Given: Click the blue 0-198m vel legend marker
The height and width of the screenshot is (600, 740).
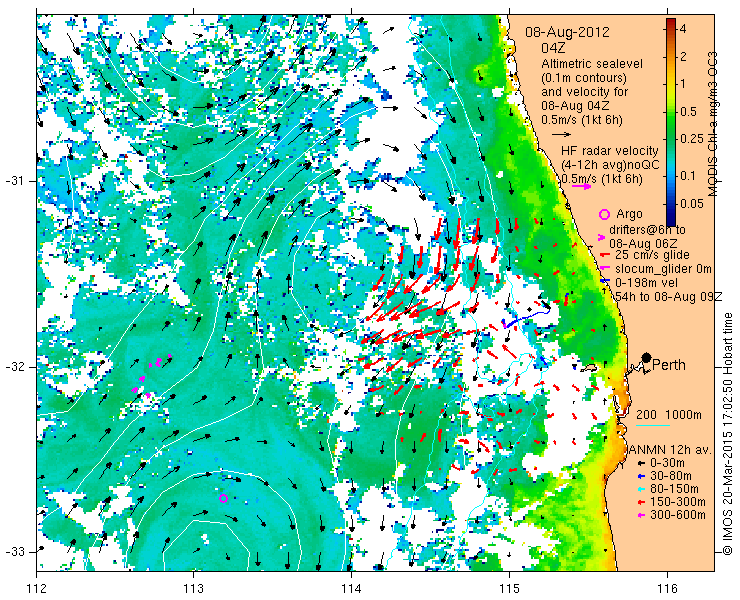Looking at the screenshot, I should coord(603,282).
